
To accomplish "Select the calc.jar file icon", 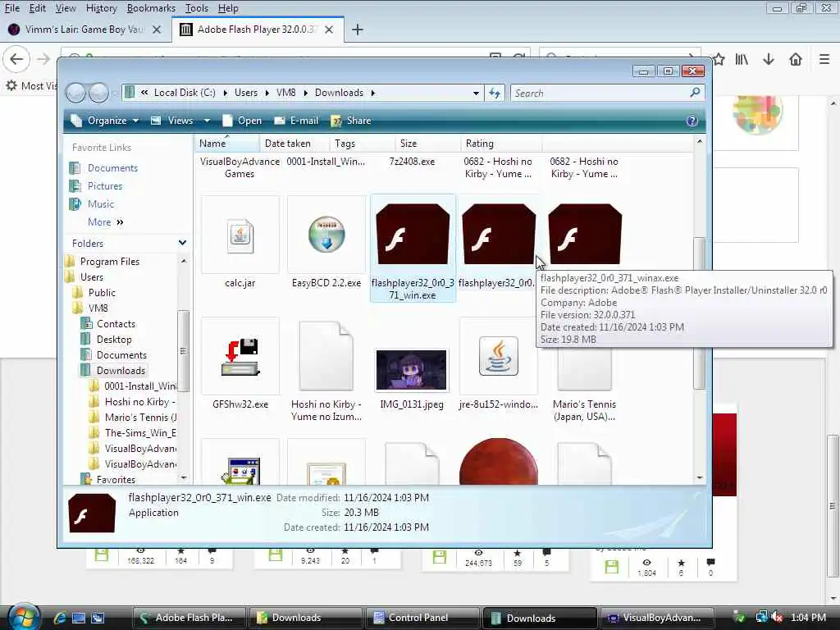I will coord(240,235).
